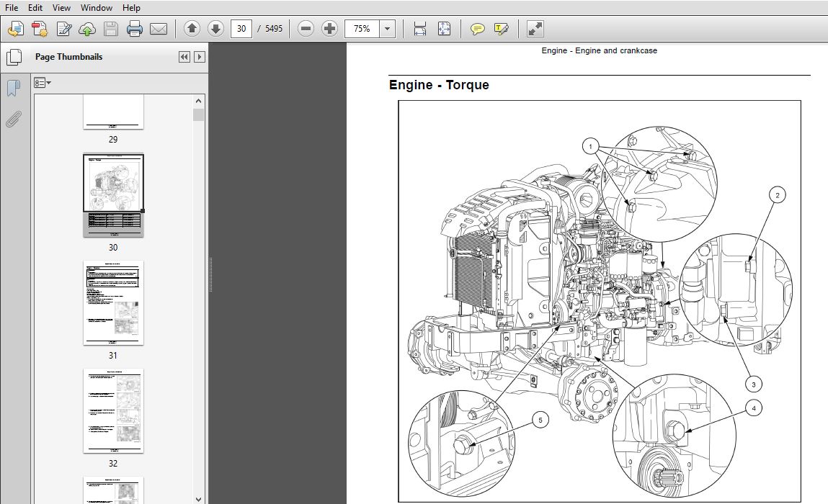Open the Attachments paperclip pane
Viewport: 828px width, 504px height.
14,120
